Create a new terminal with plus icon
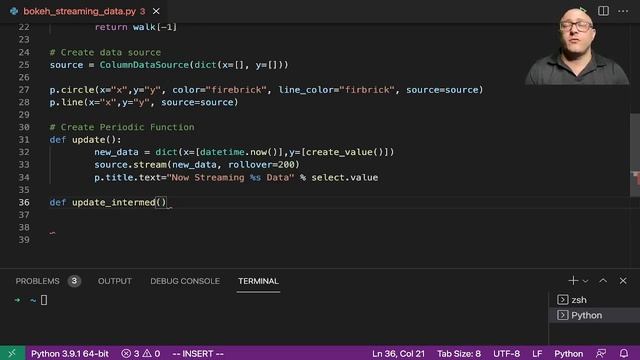The image size is (640, 360). 573,281
